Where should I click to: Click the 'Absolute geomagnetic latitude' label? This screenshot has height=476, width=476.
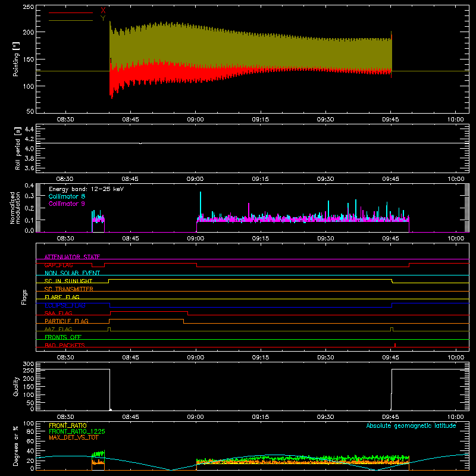pyautogui.click(x=411, y=425)
